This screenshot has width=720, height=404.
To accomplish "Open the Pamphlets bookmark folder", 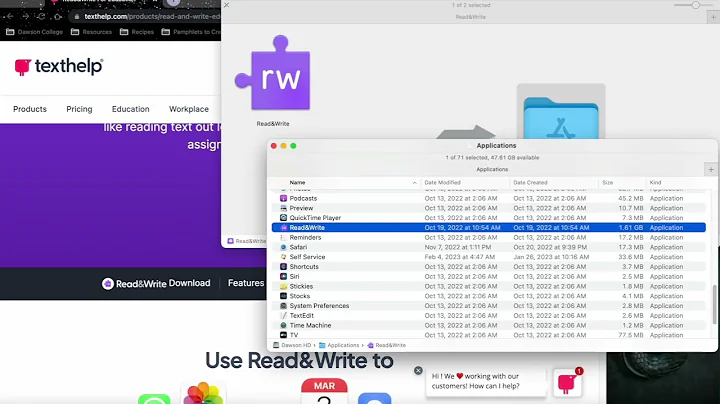I will (191, 32).
